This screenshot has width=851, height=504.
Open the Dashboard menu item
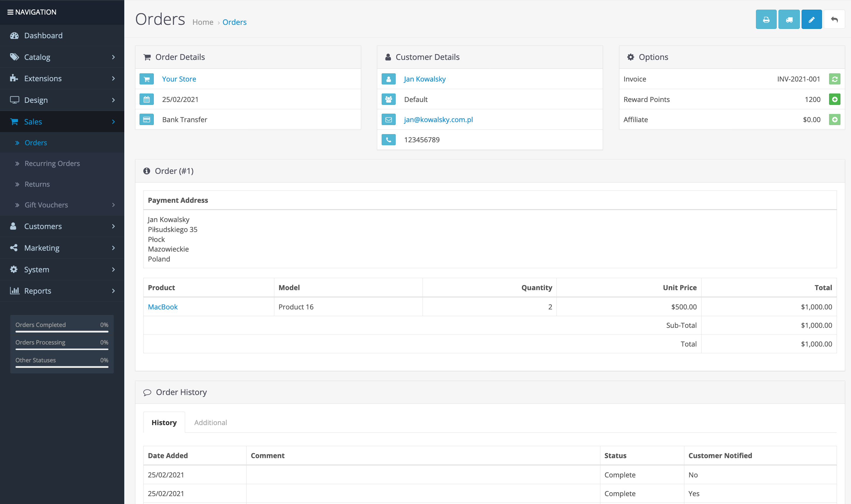coord(62,35)
